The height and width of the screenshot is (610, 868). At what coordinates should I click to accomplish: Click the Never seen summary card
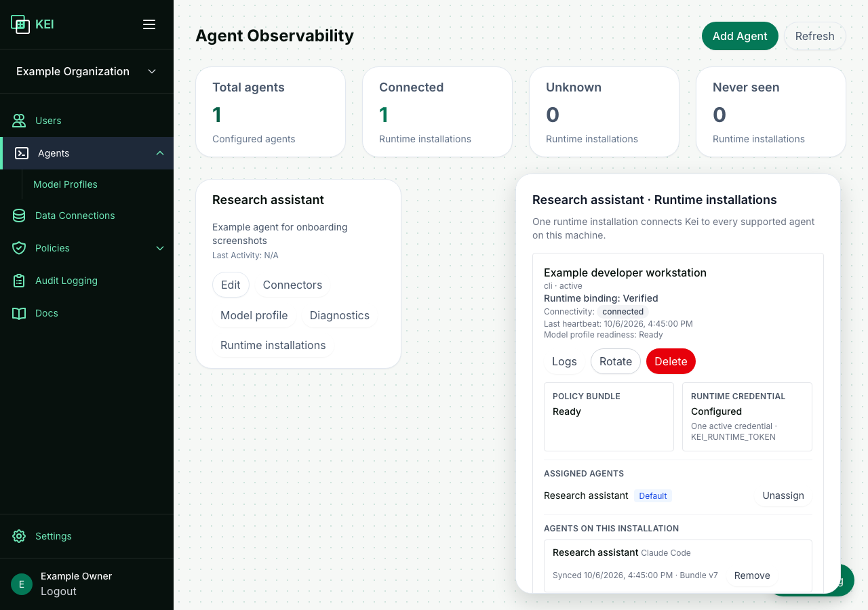pyautogui.click(x=771, y=112)
